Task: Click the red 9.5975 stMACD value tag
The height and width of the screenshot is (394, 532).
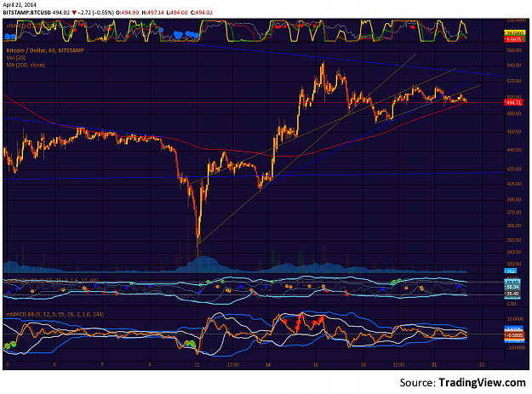Action: (512, 40)
